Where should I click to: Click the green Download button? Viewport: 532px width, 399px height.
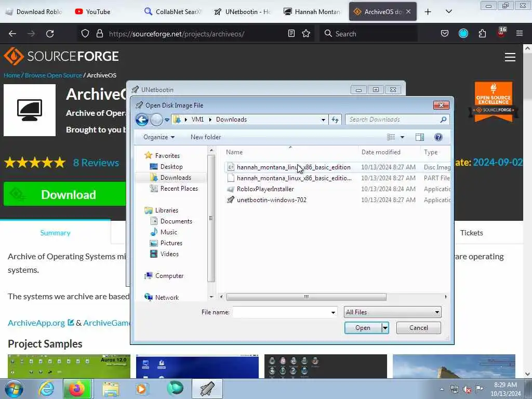[x=64, y=194]
